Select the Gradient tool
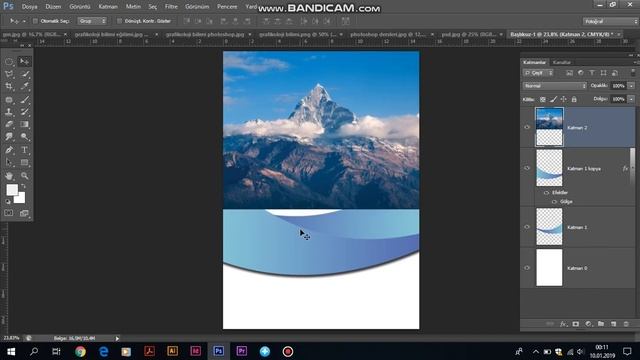 tap(24, 124)
